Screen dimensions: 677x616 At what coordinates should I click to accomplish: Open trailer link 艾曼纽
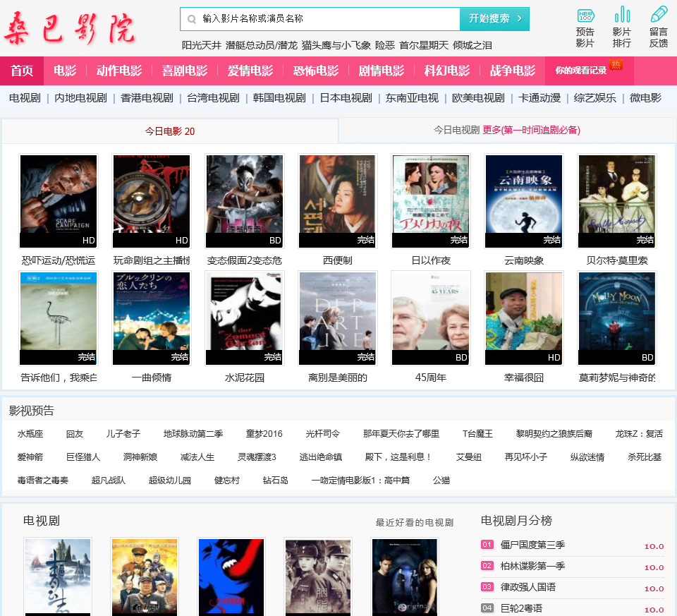(x=469, y=457)
